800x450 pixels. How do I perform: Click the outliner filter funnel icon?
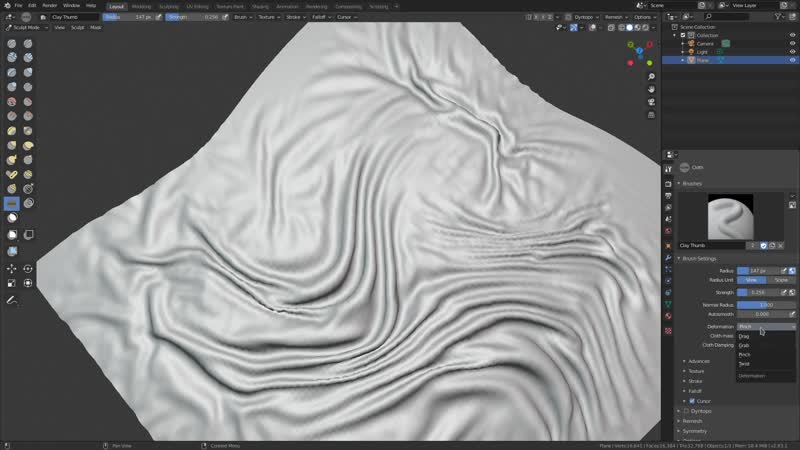(778, 17)
